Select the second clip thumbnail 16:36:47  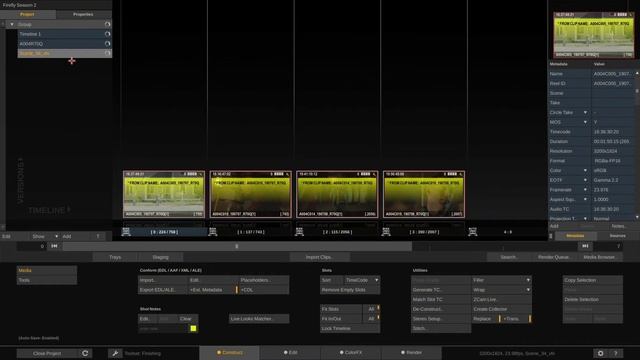click(251, 194)
